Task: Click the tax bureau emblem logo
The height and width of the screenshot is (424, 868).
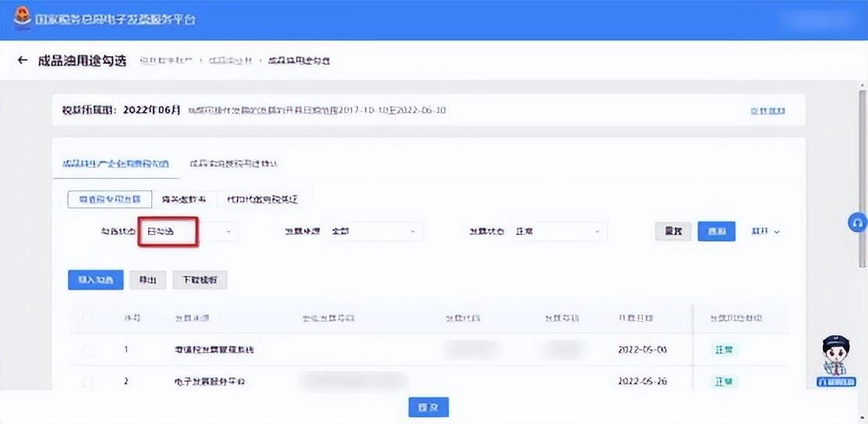Action: (x=23, y=19)
